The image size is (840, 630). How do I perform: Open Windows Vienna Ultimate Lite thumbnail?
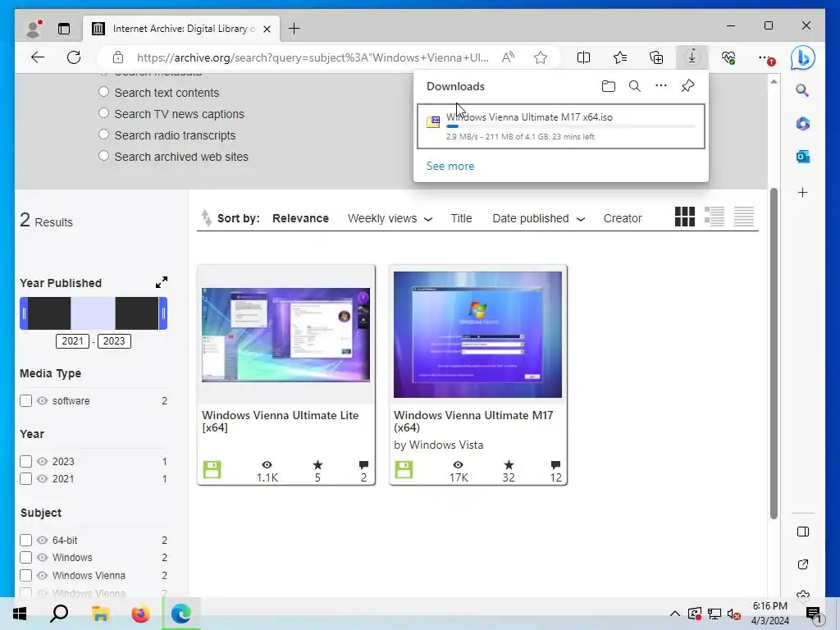click(x=285, y=335)
